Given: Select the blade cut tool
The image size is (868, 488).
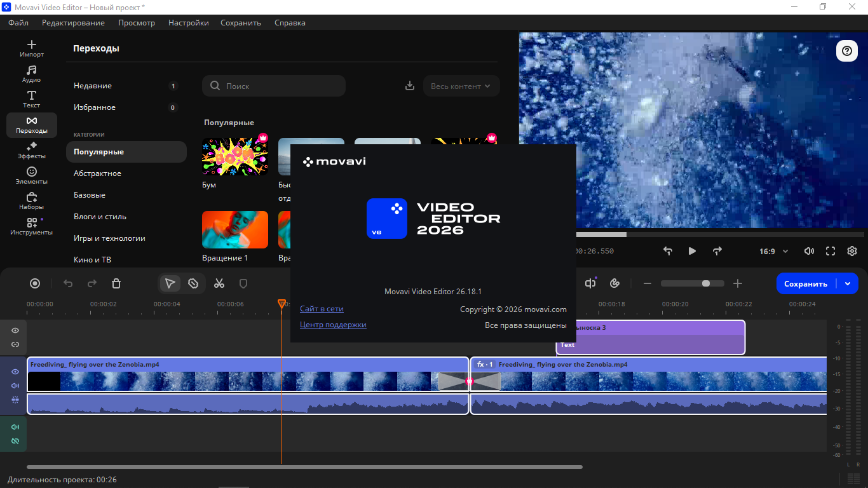Looking at the screenshot, I should (x=193, y=283).
